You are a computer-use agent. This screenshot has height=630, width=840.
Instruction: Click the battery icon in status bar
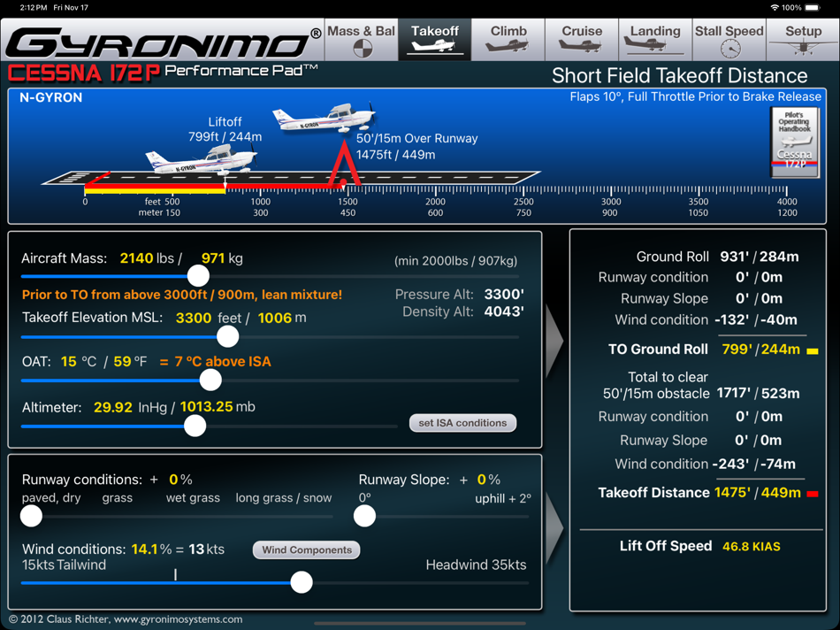813,7
